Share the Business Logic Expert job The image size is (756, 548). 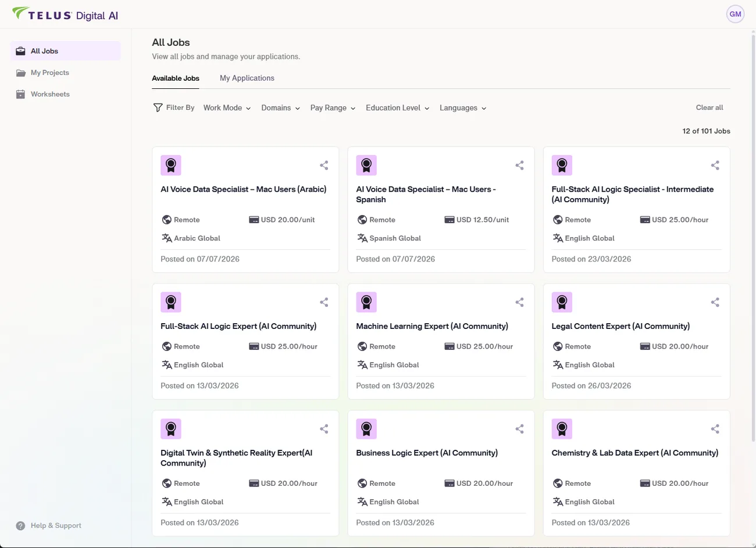pos(519,429)
